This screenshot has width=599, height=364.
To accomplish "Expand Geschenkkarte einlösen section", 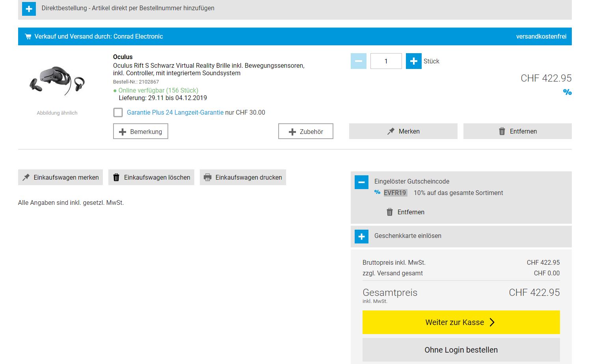I will [361, 236].
